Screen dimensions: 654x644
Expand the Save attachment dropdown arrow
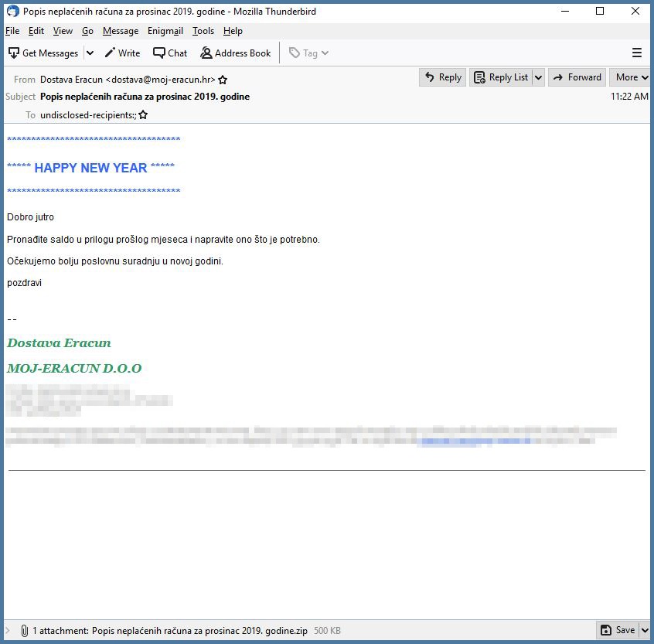tap(645, 630)
